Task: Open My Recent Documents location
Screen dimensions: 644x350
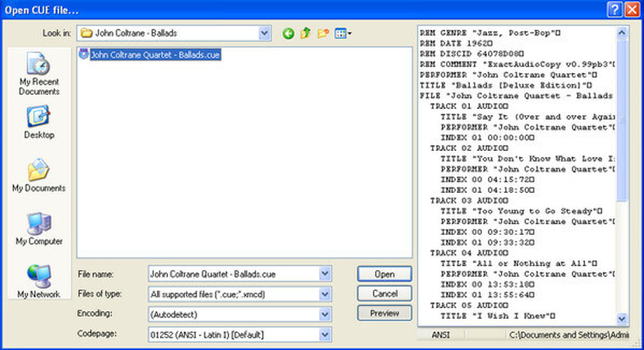Action: (39, 75)
